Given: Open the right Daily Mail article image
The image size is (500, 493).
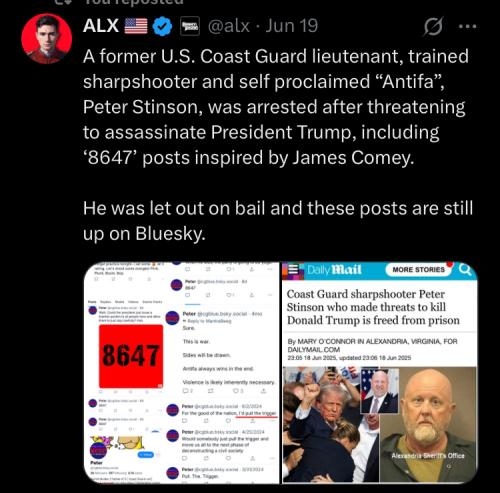Looking at the screenshot, I should point(380,372).
